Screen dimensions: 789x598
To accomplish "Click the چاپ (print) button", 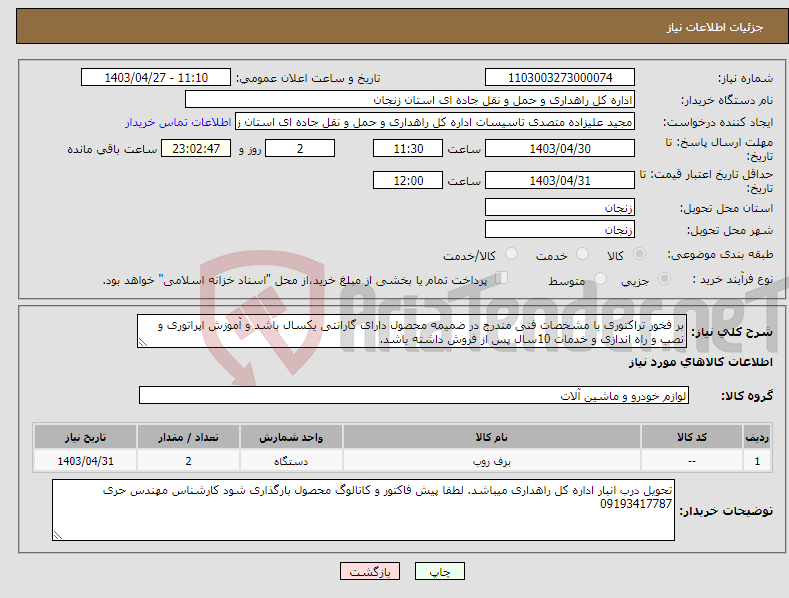I will pyautogui.click(x=439, y=571).
